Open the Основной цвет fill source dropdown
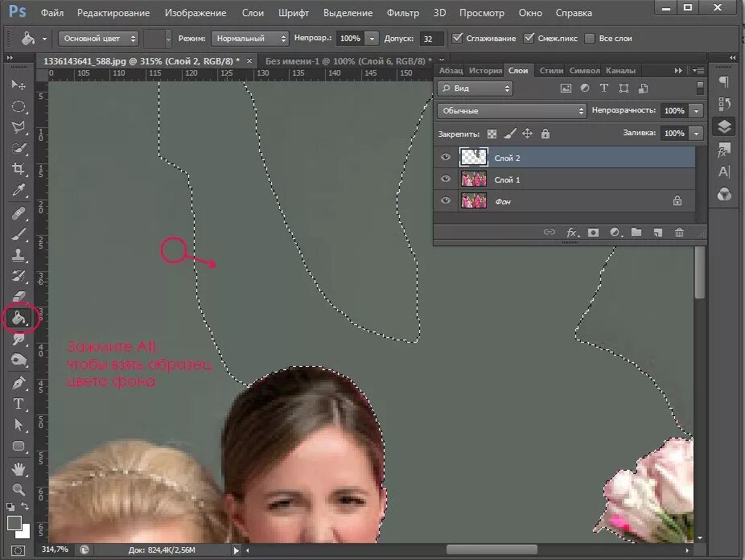The height and width of the screenshot is (560, 745). [x=98, y=39]
